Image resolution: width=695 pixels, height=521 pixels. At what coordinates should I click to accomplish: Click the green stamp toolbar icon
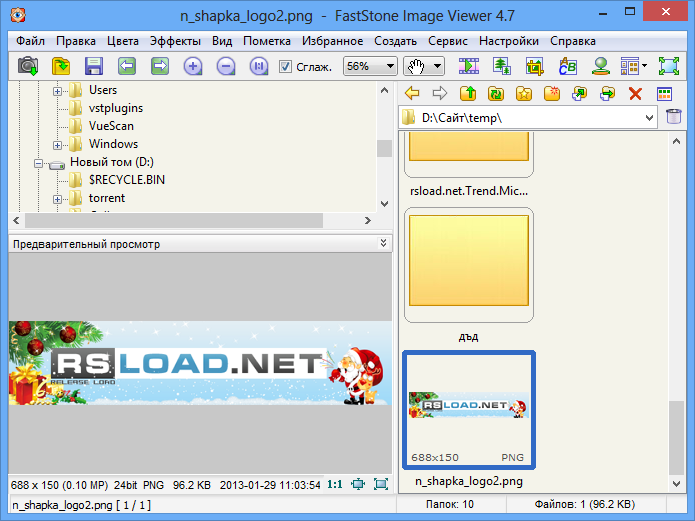pos(601,67)
